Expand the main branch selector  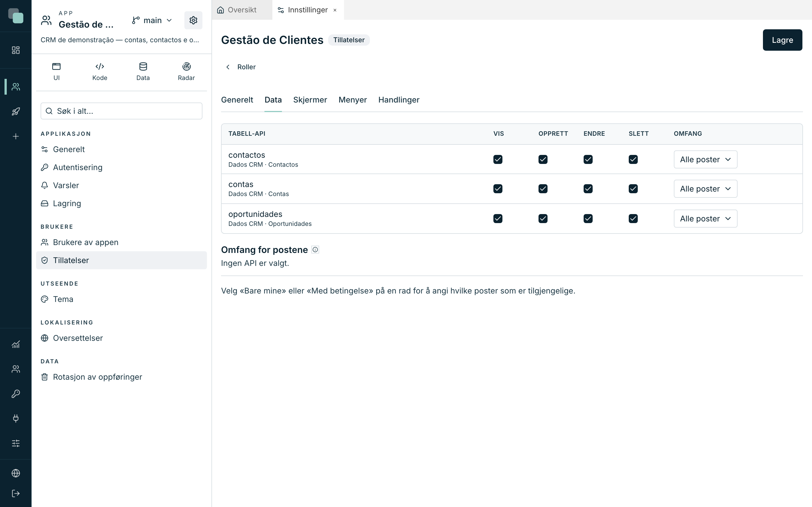coord(152,21)
